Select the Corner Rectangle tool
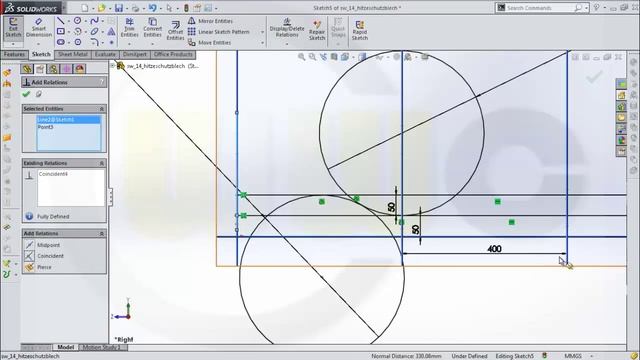640x360 pixels. coord(61,31)
